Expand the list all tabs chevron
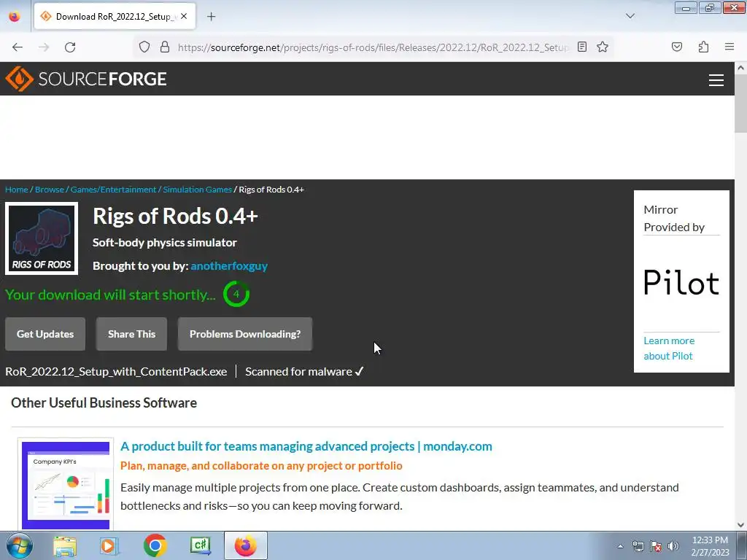 click(x=630, y=16)
